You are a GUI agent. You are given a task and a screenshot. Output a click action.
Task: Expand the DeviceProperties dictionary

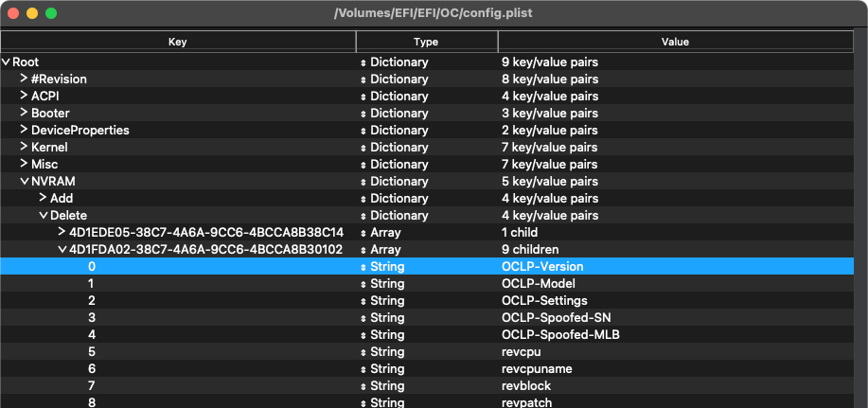click(24, 131)
